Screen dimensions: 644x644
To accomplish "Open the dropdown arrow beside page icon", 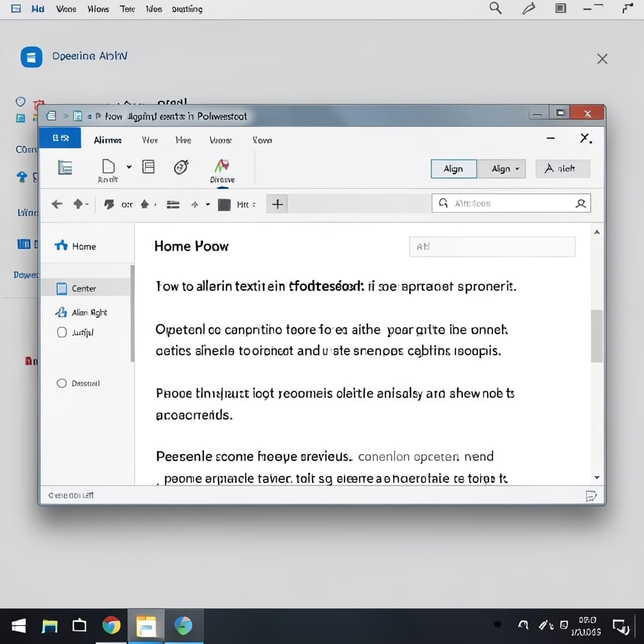I will point(129,167).
